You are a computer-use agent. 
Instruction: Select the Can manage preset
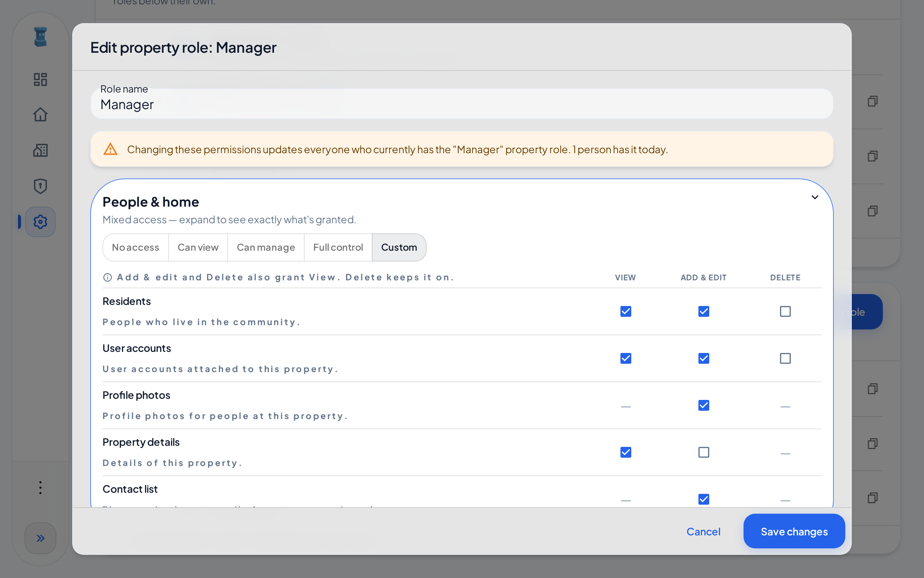pos(266,247)
